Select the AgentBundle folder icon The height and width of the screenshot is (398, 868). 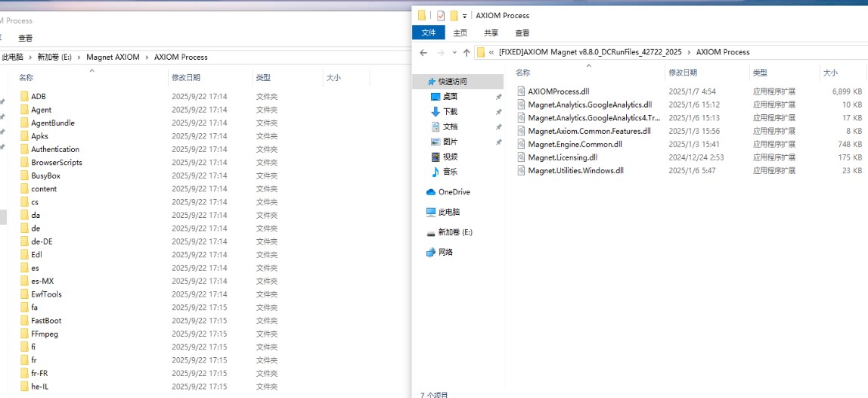[x=23, y=123]
